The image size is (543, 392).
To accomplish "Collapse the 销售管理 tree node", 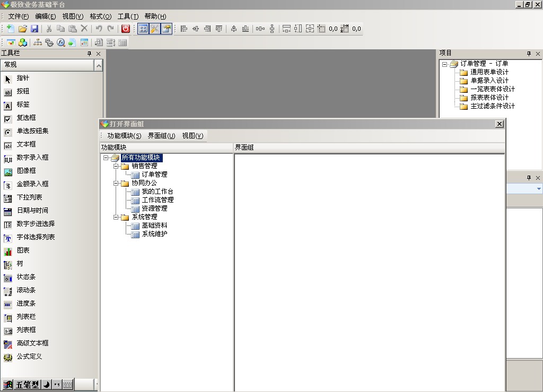I will 116,166.
